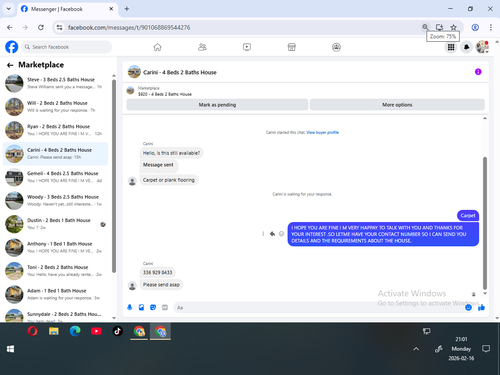Open TikTok from the taskbar
Screen dimensions: 500x375
[x=117, y=331]
